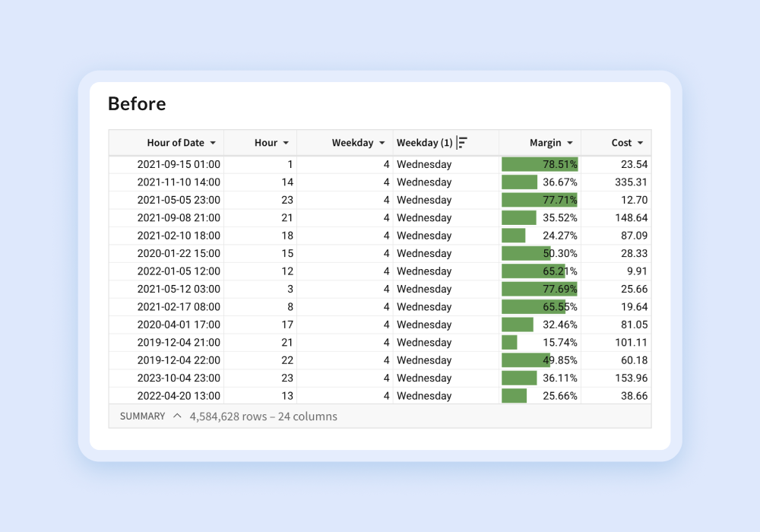Select the margin value 15.74%
Screen dimensions: 760x532
tap(560, 342)
